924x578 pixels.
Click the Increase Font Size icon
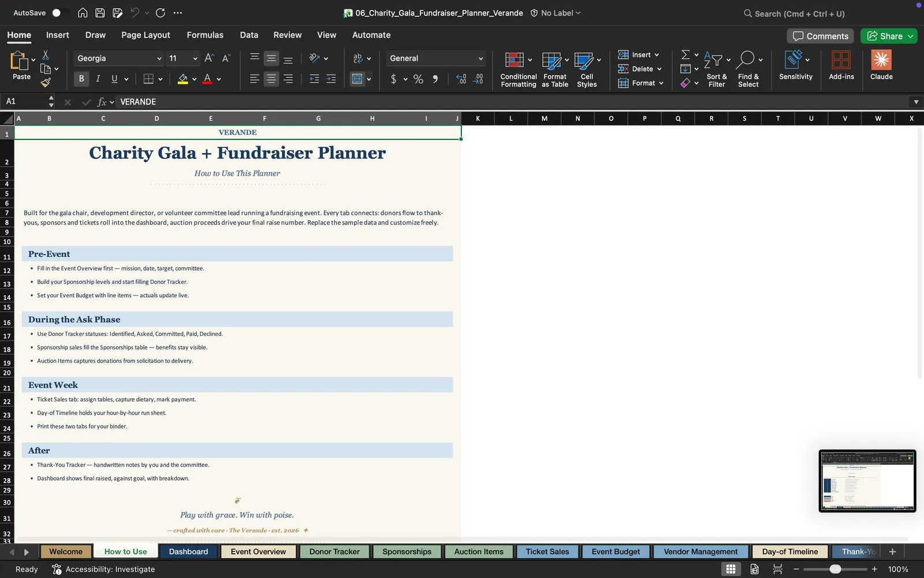[209, 58]
